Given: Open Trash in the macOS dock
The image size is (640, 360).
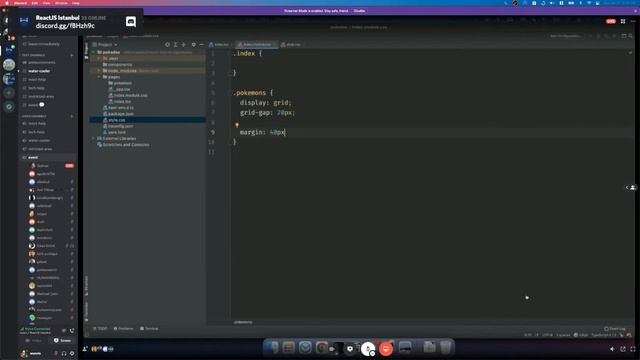Looking at the screenshot, I should click(445, 347).
